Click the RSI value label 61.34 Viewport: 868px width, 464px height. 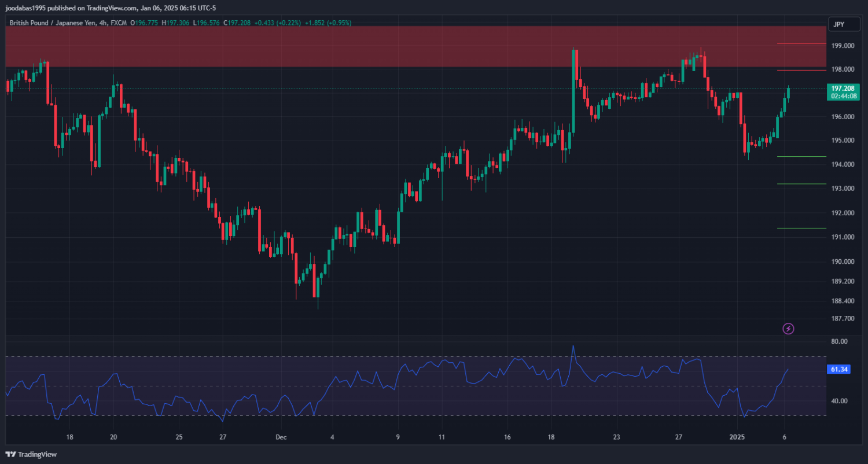839,369
